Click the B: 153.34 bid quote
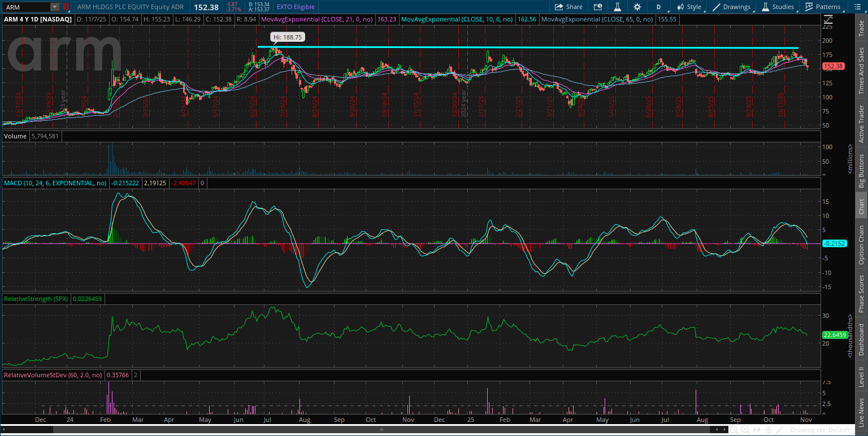This screenshot has width=868, height=436. click(x=259, y=5)
